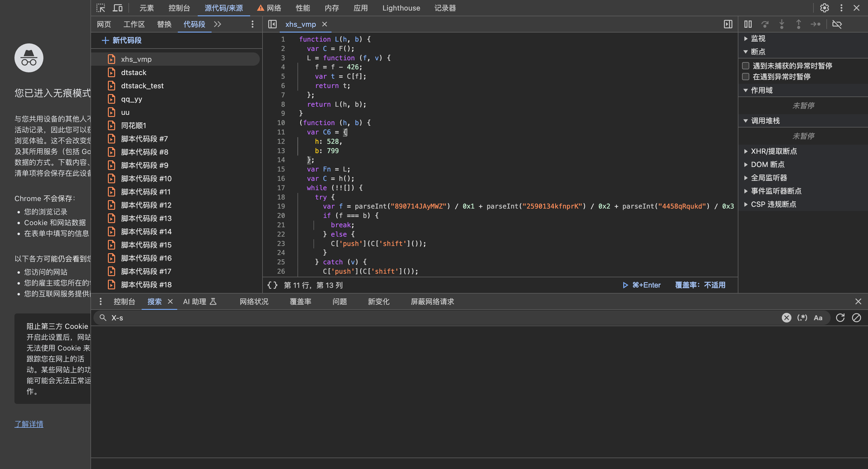Hide the navigator sidebar icon
Viewport: 868px width, 469px height.
[x=272, y=24]
